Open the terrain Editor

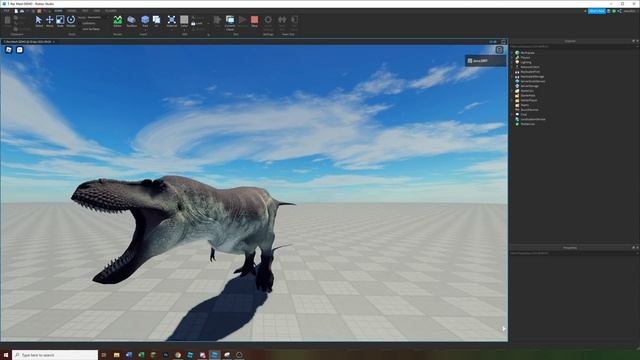118,21
